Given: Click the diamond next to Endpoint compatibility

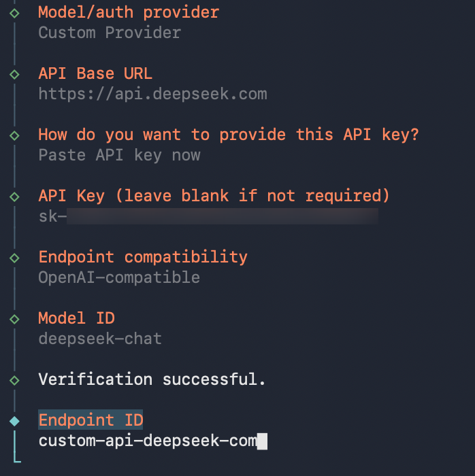Looking at the screenshot, I should click(x=14, y=257).
